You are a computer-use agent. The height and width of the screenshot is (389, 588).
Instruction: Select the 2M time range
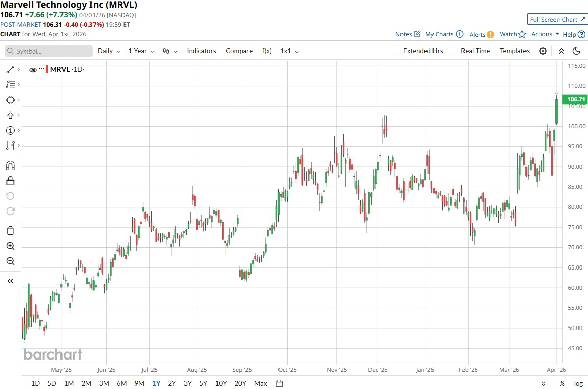click(x=86, y=383)
